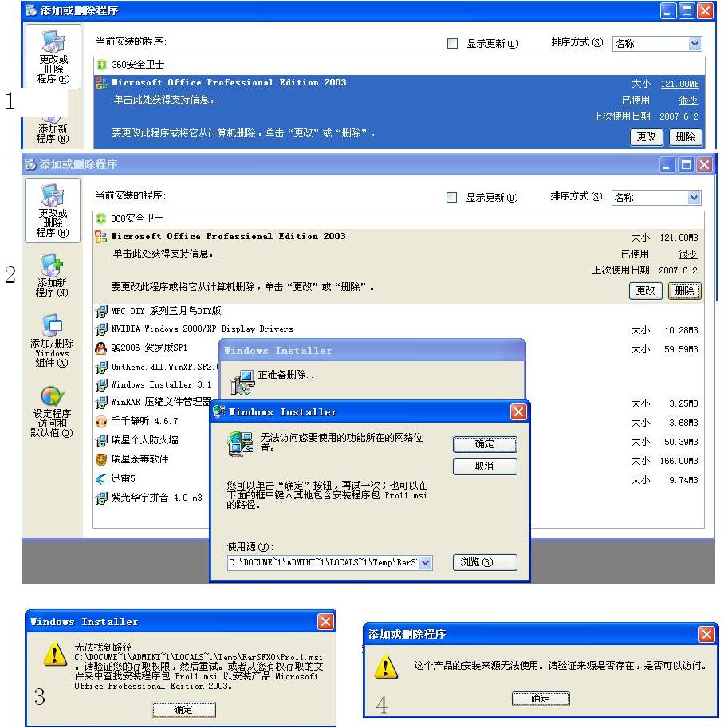Click 瑞星个人防火墙 icon

click(101, 440)
